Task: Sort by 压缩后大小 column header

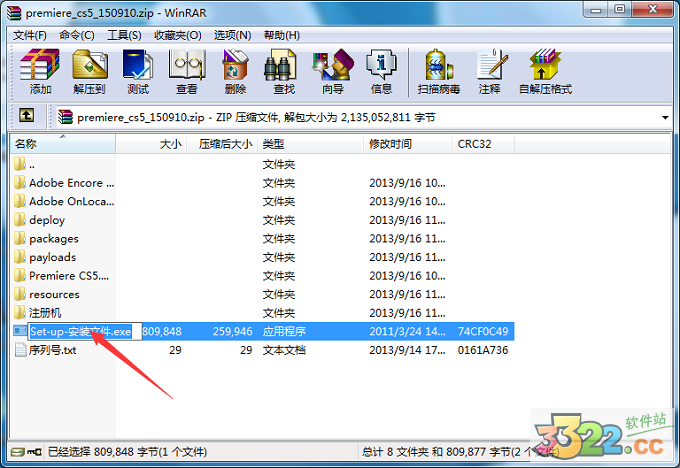Action: (x=222, y=144)
